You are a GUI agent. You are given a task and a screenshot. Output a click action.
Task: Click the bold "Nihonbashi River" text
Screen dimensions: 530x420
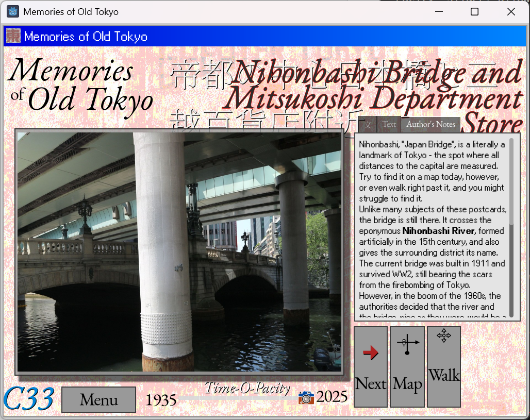tap(438, 231)
